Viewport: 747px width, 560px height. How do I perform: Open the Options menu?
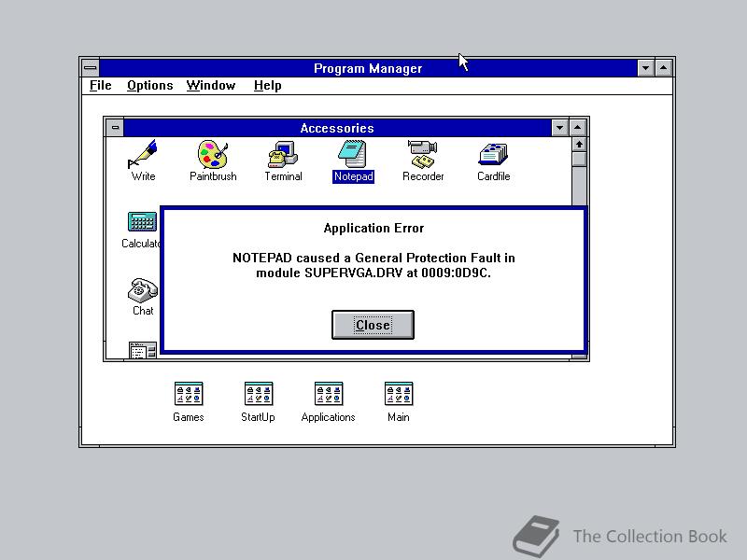coord(149,86)
